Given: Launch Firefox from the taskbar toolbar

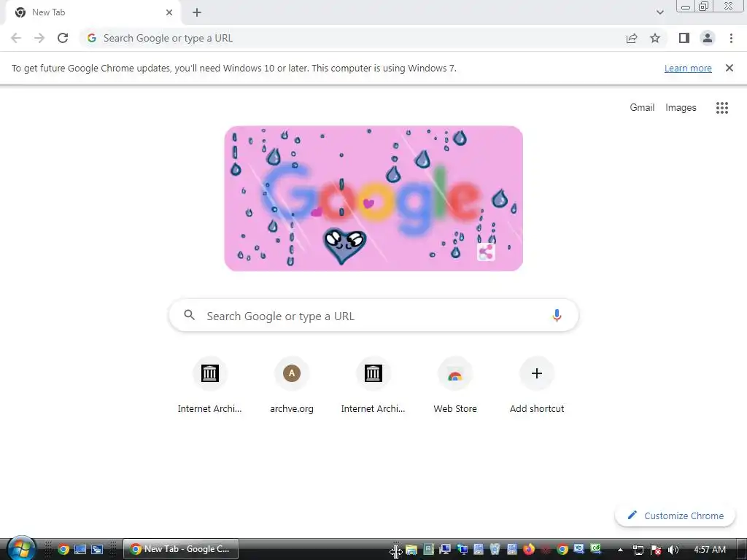Looking at the screenshot, I should [x=529, y=549].
